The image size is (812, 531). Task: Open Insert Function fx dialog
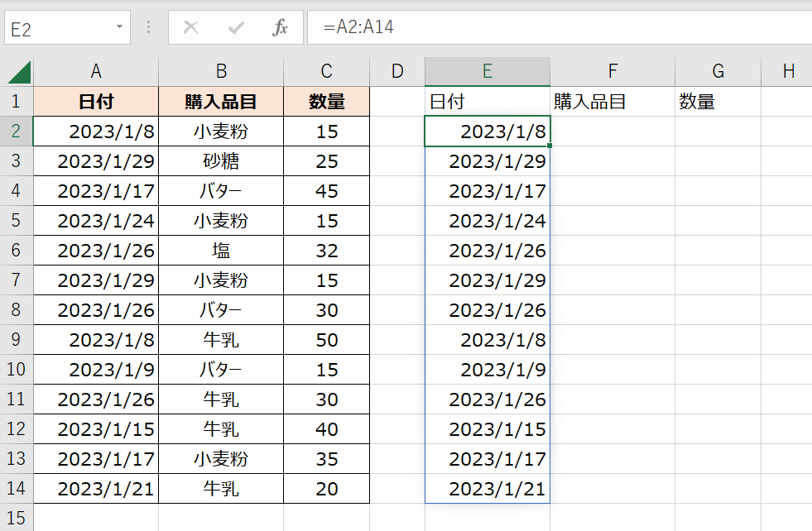[x=281, y=27]
